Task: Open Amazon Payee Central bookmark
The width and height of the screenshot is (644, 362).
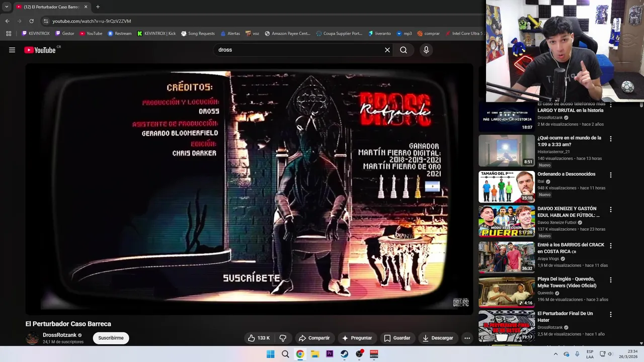Action: [x=287, y=34]
